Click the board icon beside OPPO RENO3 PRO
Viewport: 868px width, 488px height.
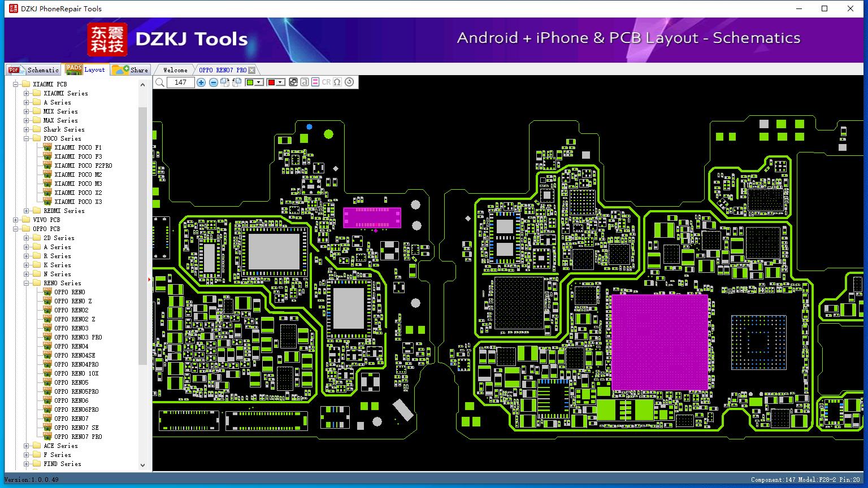pyautogui.click(x=47, y=337)
